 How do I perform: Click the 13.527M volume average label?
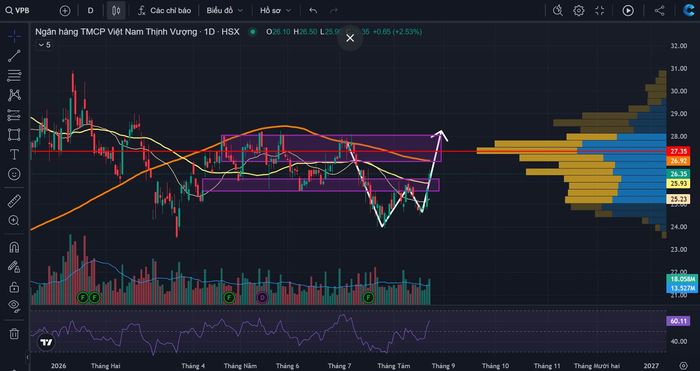tap(682, 288)
